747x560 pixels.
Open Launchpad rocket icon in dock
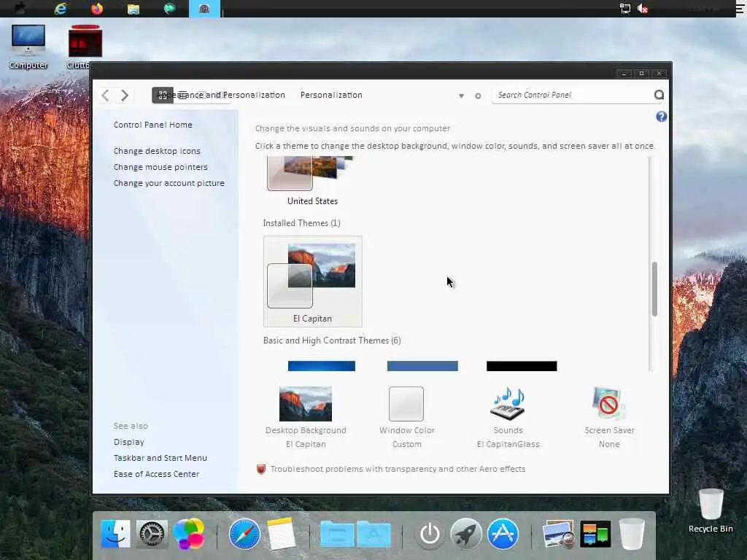tap(466, 534)
